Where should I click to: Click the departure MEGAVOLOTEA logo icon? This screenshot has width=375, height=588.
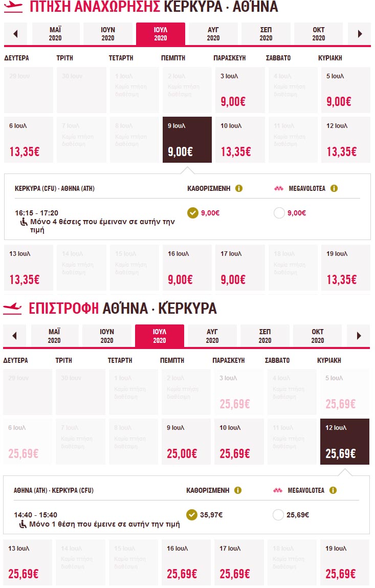pos(279,188)
